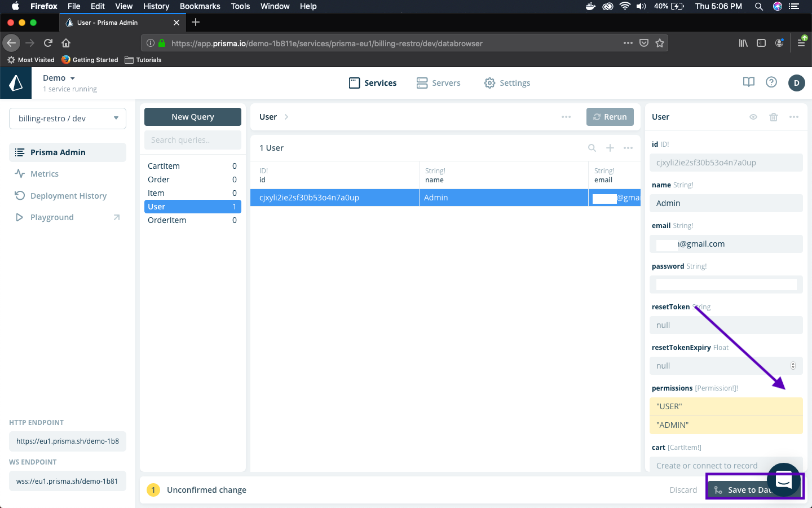Viewport: 812px width, 508px height.
Task: Open Most Visited bookmarks
Action: coord(31,60)
